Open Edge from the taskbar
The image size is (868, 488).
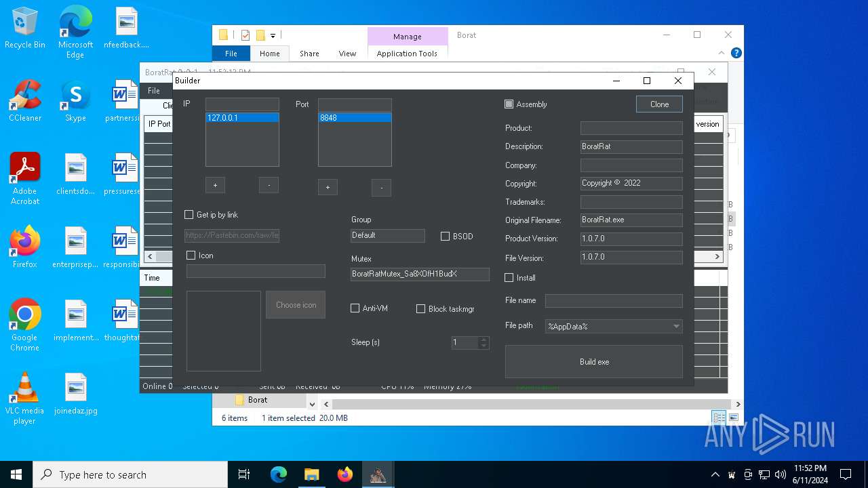pos(279,474)
